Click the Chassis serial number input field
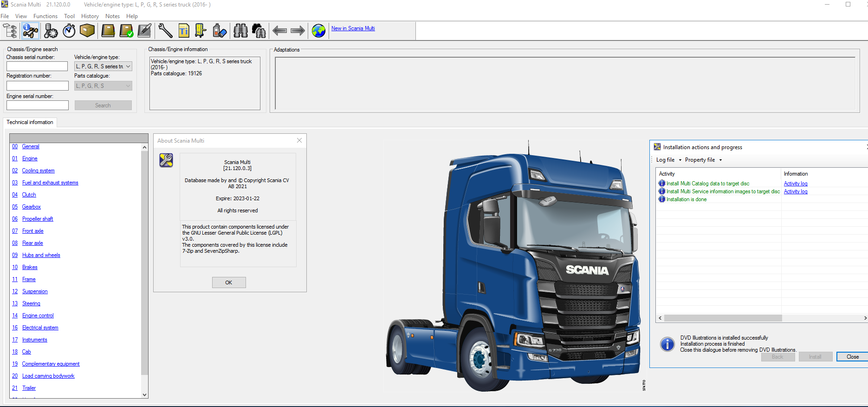Screen dimensions: 868x407 [x=37, y=66]
